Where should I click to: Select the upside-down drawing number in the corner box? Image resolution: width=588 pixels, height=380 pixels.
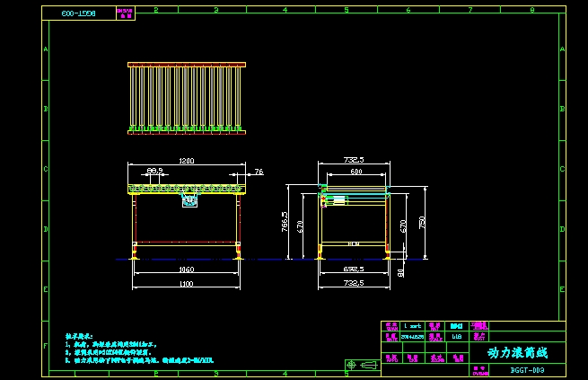coord(79,13)
